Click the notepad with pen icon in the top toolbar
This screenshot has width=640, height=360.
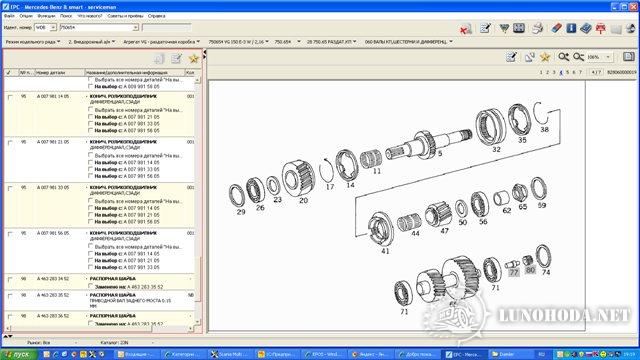[485, 28]
